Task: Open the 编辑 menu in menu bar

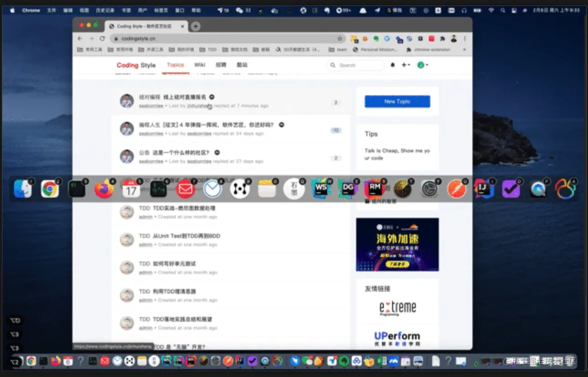Action: point(68,10)
